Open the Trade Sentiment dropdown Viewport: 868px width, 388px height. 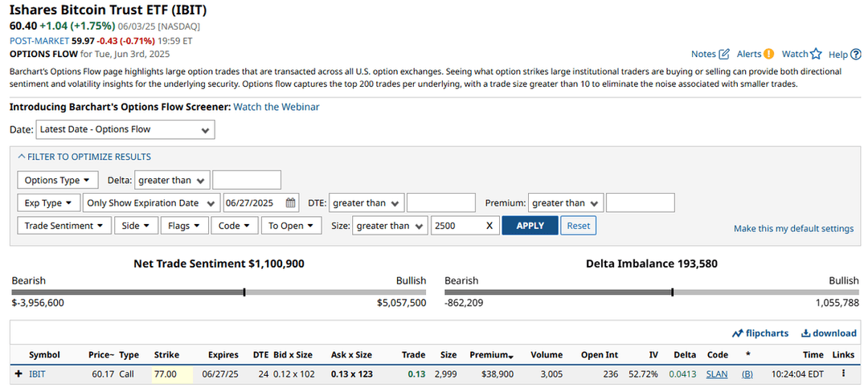click(x=63, y=226)
